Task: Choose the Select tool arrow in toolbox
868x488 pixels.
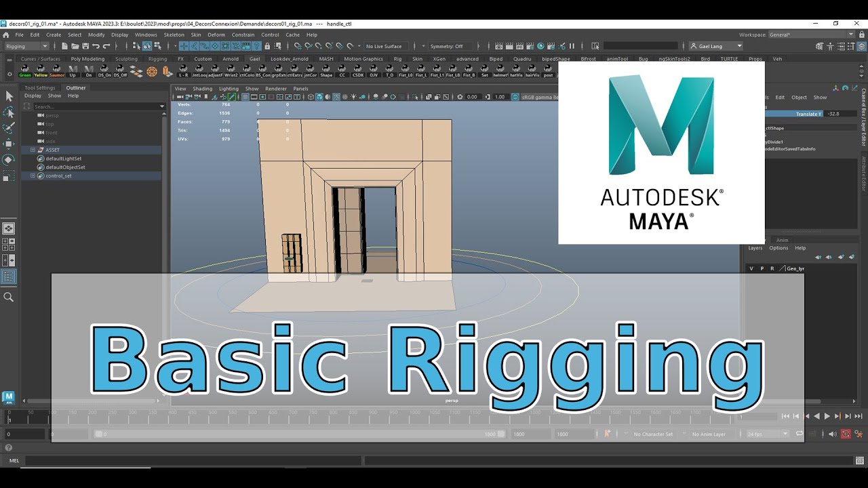Action: (x=9, y=96)
